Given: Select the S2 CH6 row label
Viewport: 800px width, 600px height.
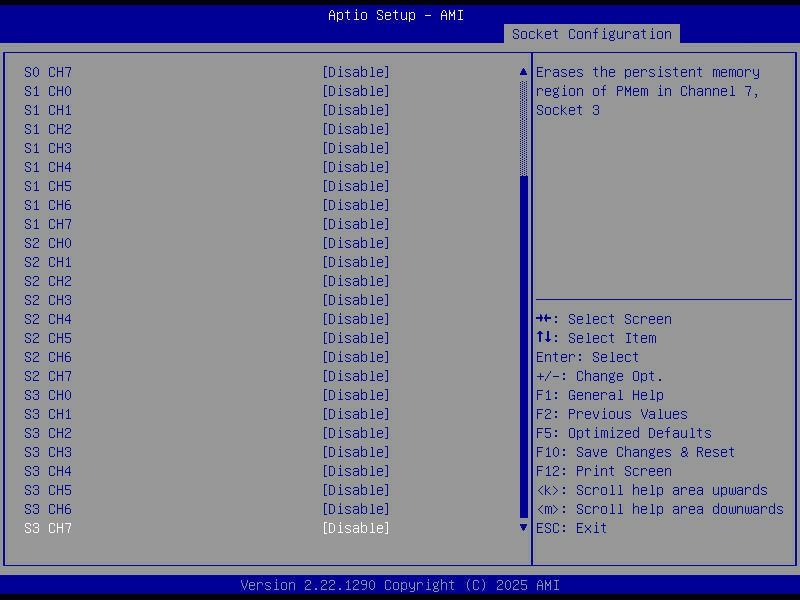Looking at the screenshot, I should coord(48,357).
